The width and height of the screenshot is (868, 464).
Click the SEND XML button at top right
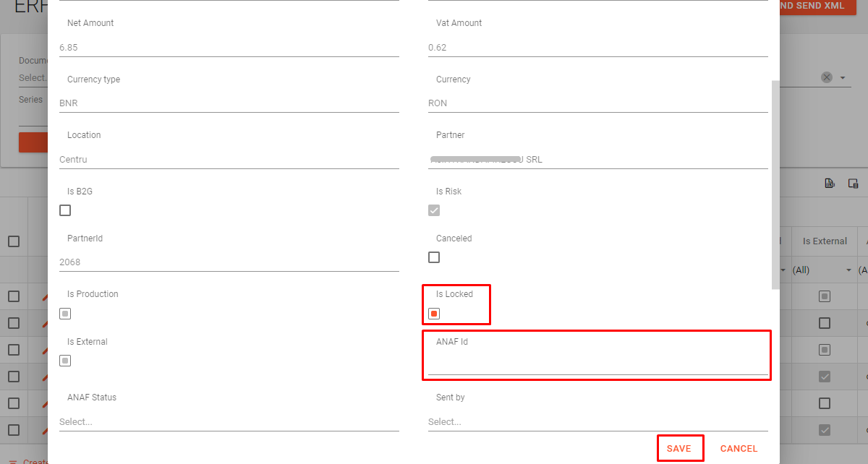click(820, 6)
